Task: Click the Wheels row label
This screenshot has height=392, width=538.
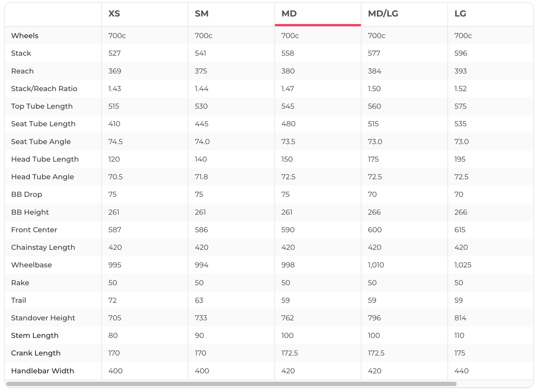Action: click(25, 35)
